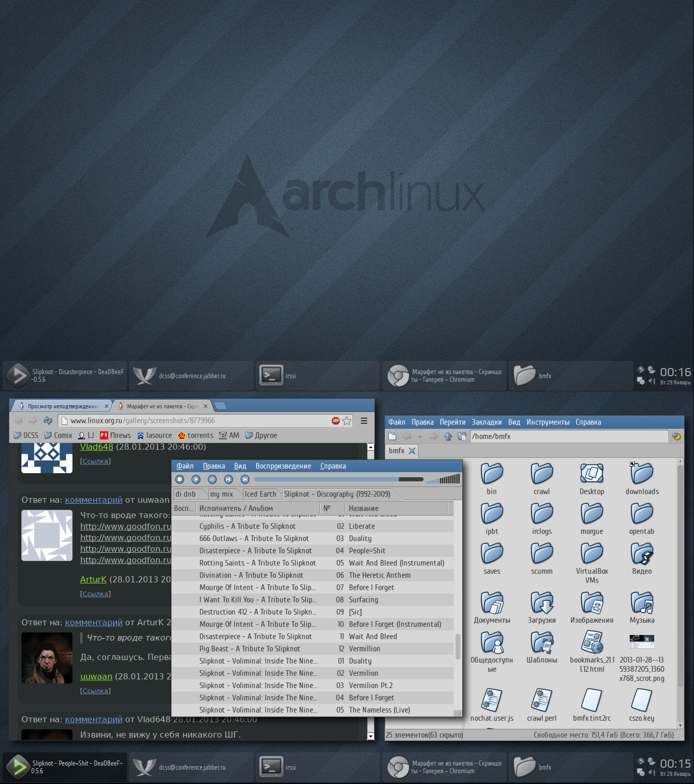Select the irclogs folder icon
The width and height of the screenshot is (694, 784).
tap(542, 513)
